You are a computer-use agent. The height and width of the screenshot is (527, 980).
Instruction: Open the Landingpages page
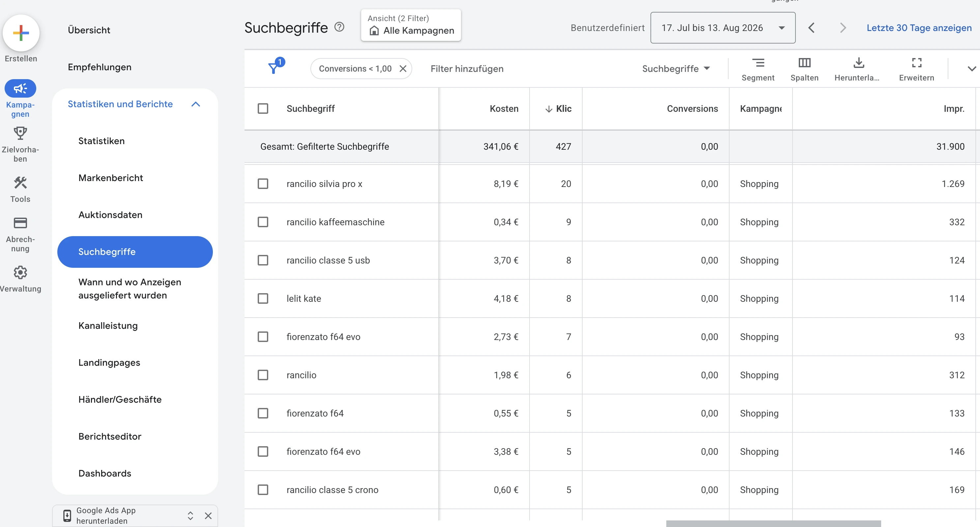pyautogui.click(x=109, y=363)
